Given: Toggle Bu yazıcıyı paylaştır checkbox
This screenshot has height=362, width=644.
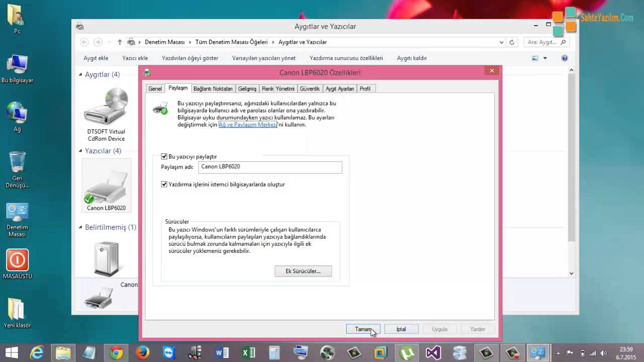Looking at the screenshot, I should click(164, 157).
